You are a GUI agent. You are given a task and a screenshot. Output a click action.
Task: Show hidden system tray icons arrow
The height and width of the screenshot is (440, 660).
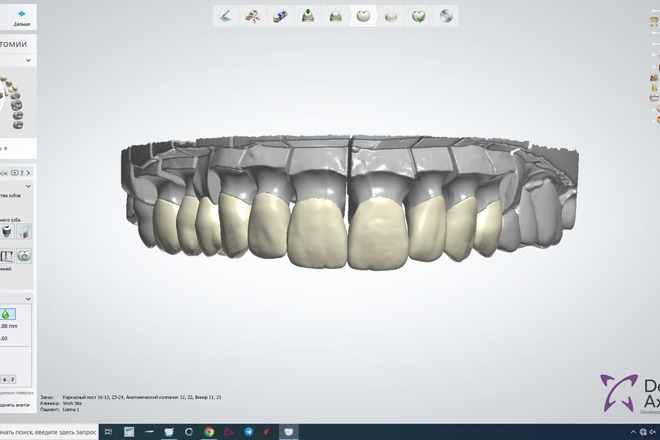[x=633, y=432]
